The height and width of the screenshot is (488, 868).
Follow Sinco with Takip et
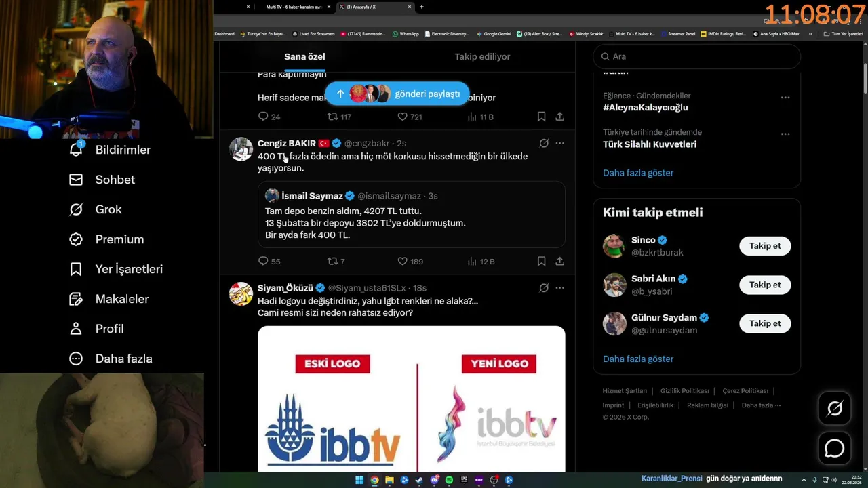click(x=765, y=246)
